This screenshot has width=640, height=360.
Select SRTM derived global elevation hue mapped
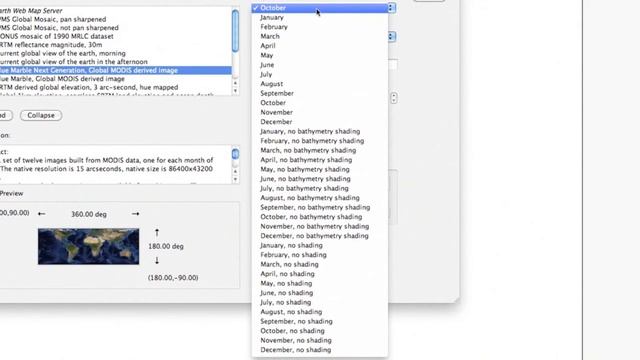click(116, 87)
